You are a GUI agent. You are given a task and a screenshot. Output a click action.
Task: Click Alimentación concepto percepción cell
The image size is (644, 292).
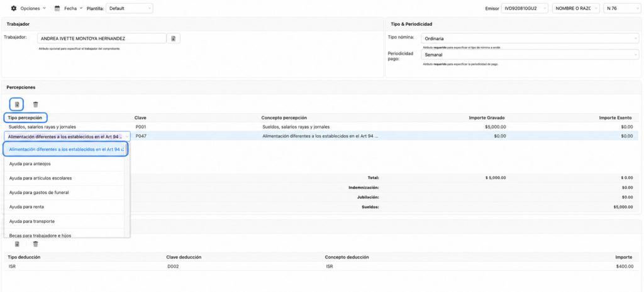320,136
